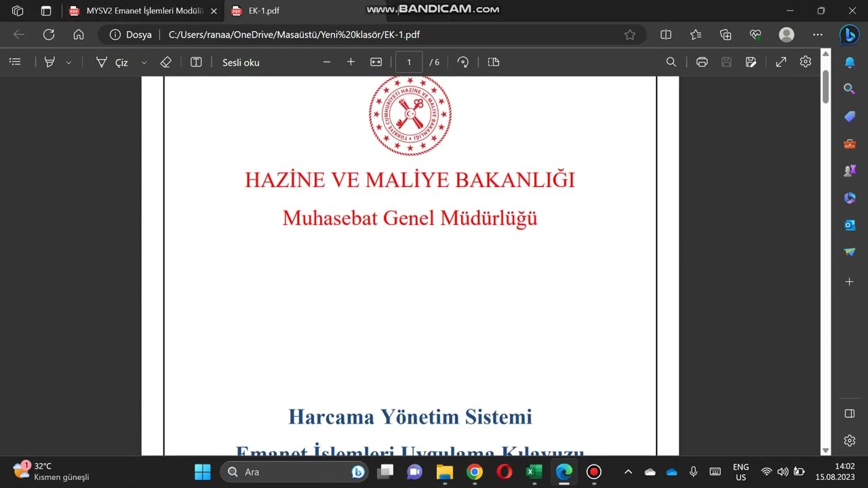868x488 pixels.
Task: Open sidebar Shopping tag icon
Action: 850,117
